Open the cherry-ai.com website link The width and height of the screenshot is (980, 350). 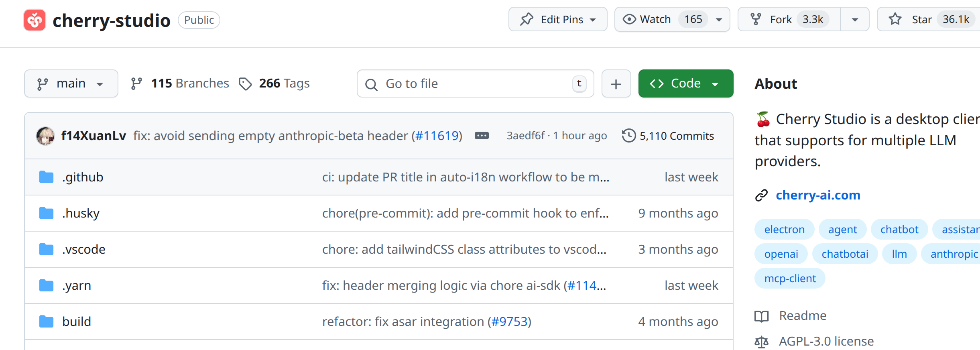point(818,195)
